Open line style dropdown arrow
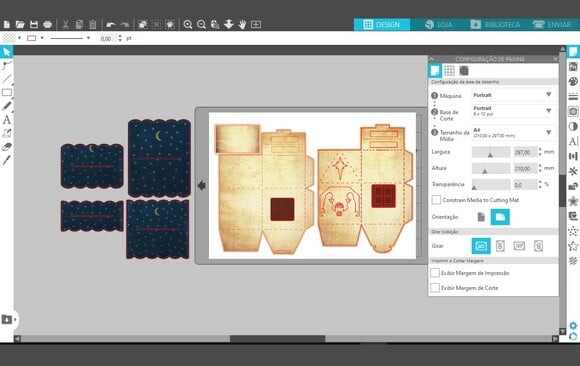This screenshot has height=366, width=580. (88, 38)
